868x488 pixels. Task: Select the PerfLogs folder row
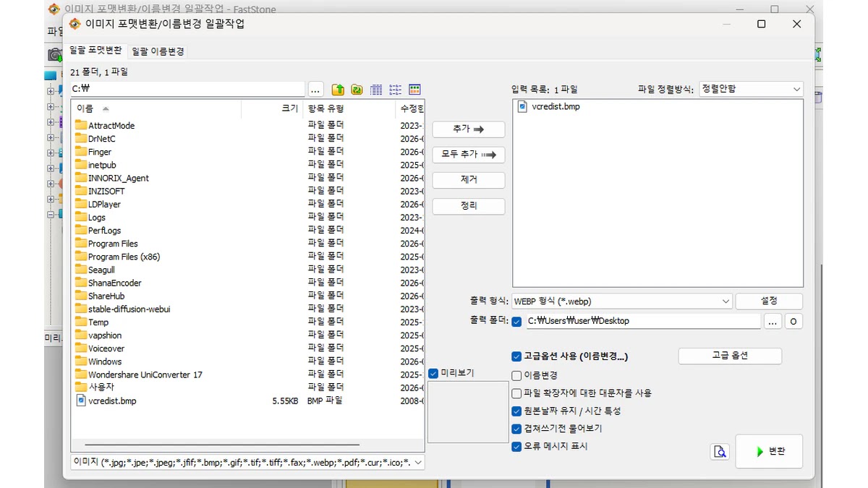click(247, 230)
